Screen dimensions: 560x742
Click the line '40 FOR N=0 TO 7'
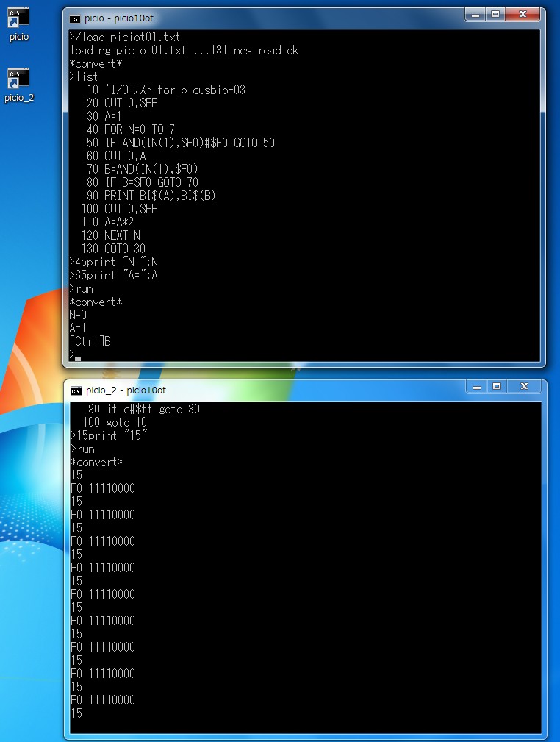coord(131,129)
